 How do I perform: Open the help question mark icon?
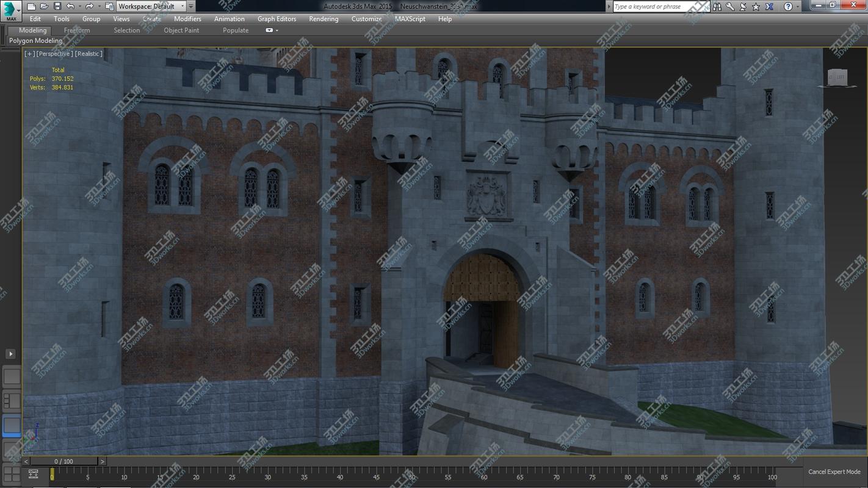pos(788,6)
